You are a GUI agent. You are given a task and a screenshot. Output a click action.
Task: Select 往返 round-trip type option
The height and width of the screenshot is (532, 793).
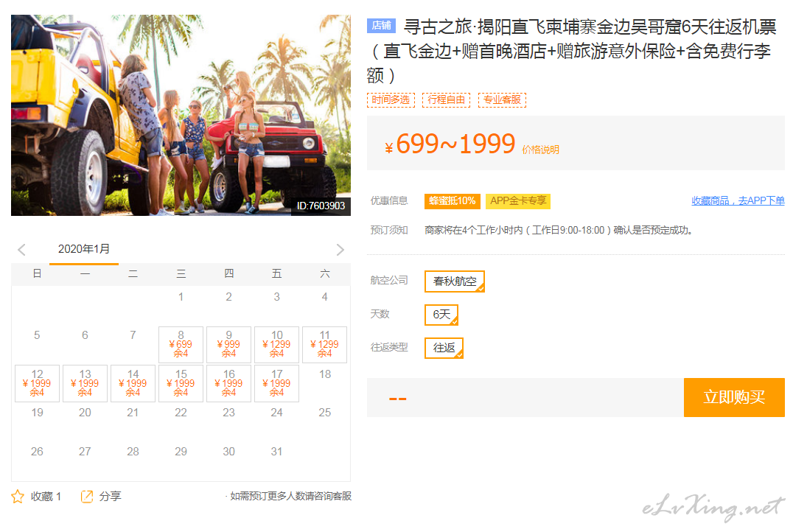coord(444,348)
